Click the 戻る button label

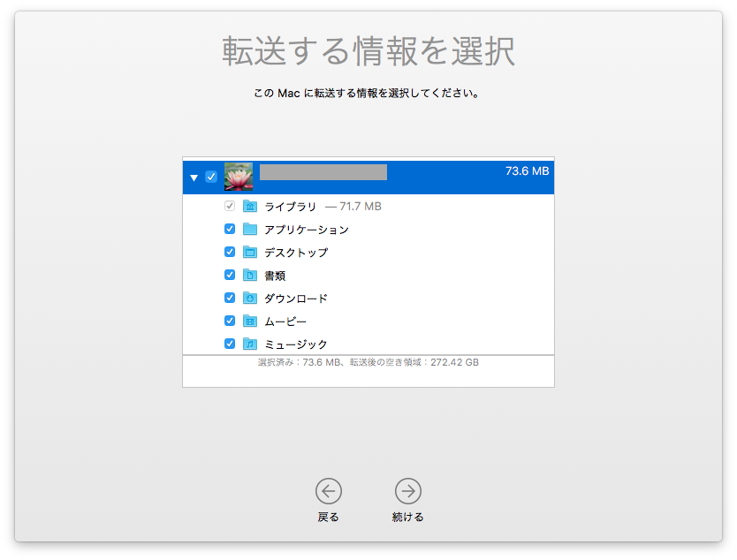328,518
